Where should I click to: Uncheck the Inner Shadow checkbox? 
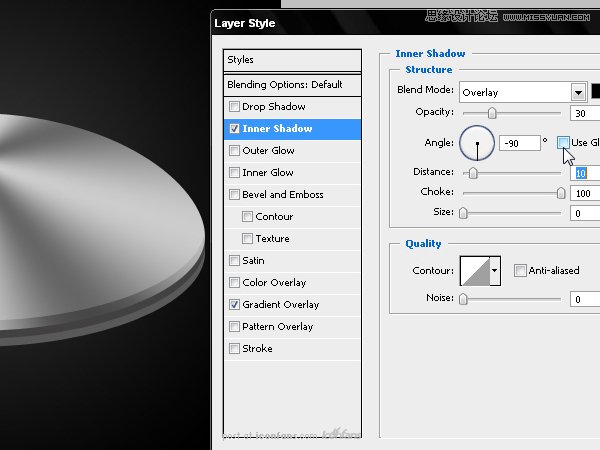(234, 129)
